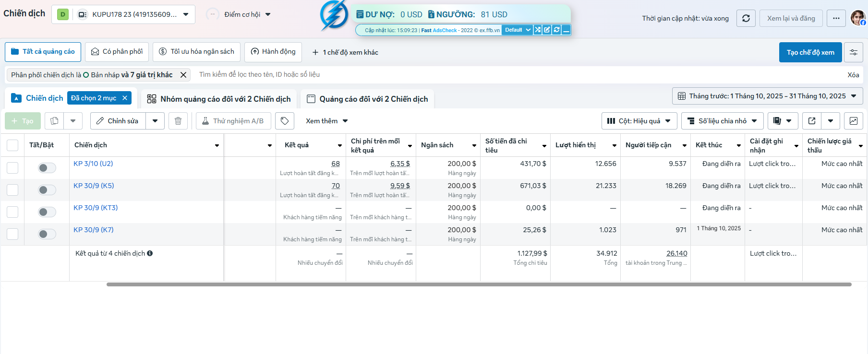Viewport: 868px width, 354px height.
Task: Open the three-dot more options menu
Action: [x=836, y=18]
